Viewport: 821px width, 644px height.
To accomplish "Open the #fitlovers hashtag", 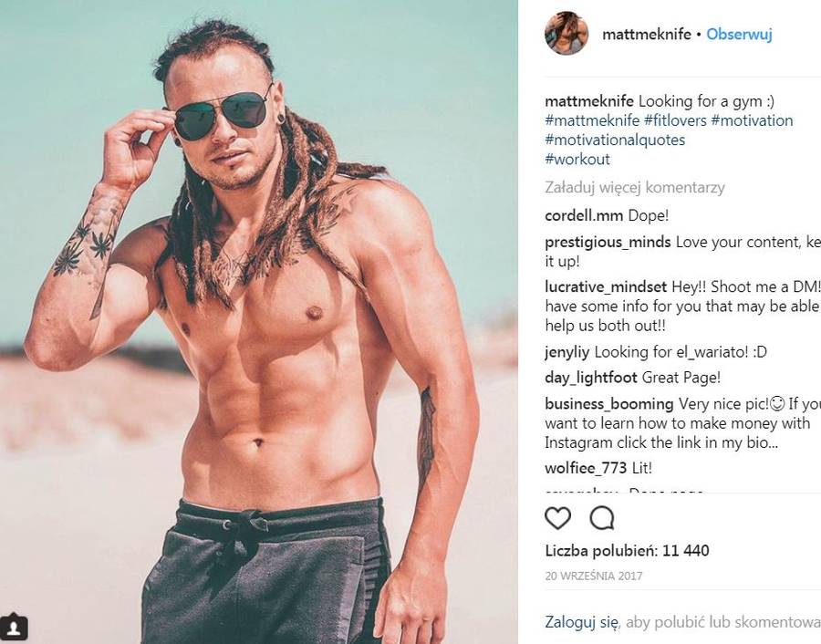I will [x=675, y=121].
